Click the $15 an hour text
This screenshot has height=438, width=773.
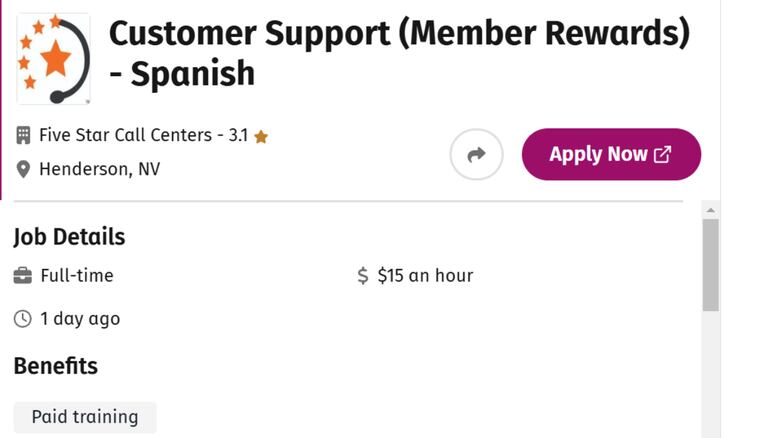pos(425,276)
